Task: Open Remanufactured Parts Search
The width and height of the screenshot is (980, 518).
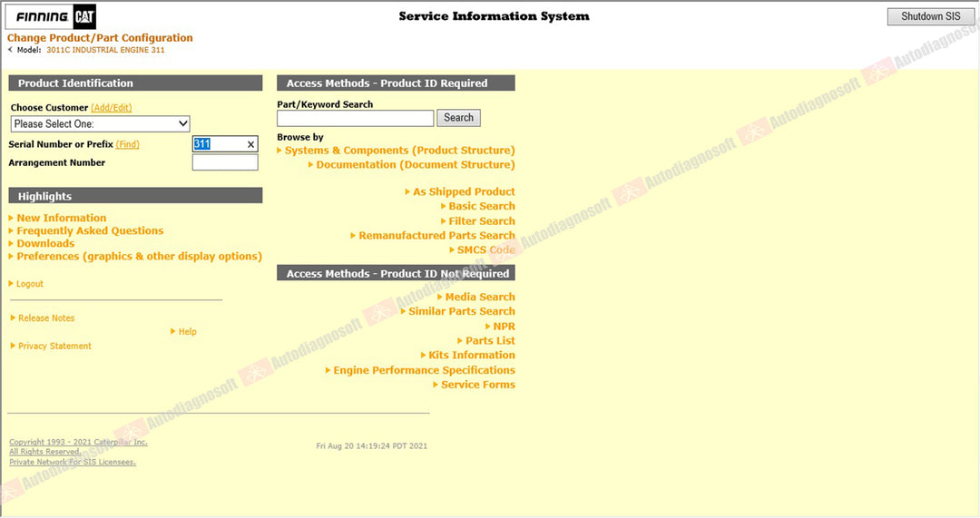Action: 436,236
